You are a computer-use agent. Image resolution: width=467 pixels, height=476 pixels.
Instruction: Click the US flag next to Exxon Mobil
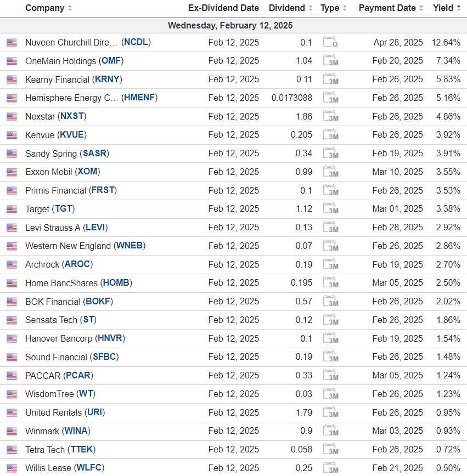(12, 172)
